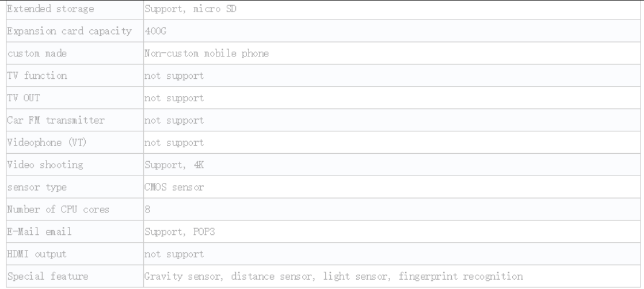Screen dimensions: 644x289
Task: Click the "TV OUT" row label
Action: pyautogui.click(x=24, y=98)
